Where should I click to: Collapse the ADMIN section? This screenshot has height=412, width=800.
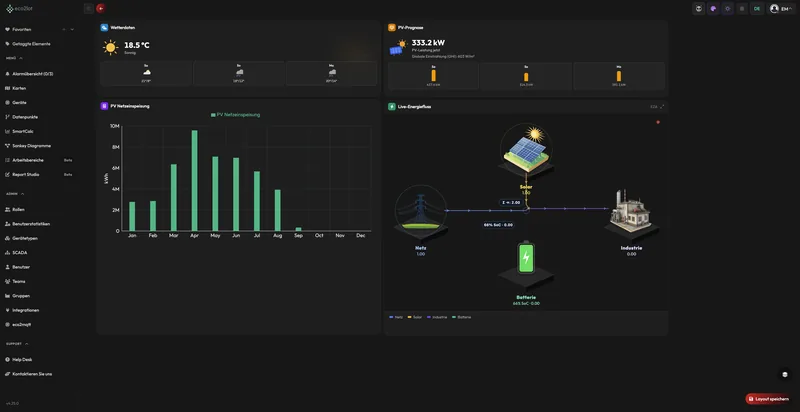coord(22,194)
